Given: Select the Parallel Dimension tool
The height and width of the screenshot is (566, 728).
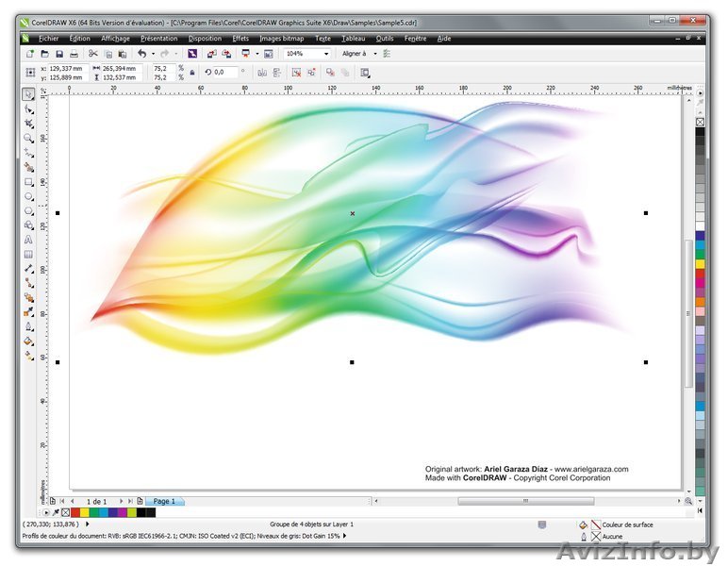Looking at the screenshot, I should pyautogui.click(x=29, y=268).
